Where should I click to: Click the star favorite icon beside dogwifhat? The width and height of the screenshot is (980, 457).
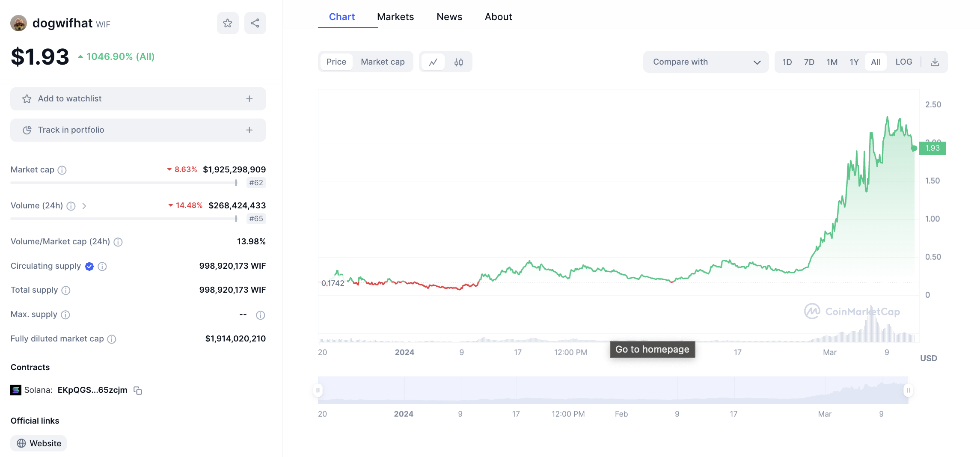point(228,23)
